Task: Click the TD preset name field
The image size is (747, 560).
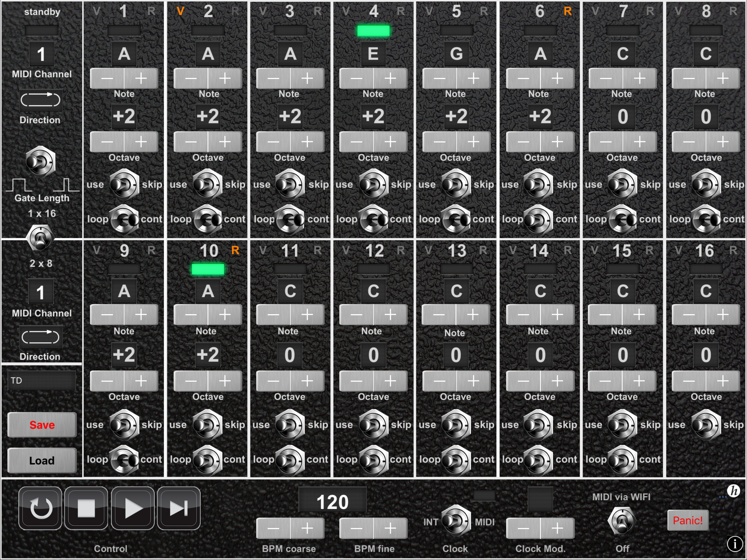Action: (x=42, y=381)
